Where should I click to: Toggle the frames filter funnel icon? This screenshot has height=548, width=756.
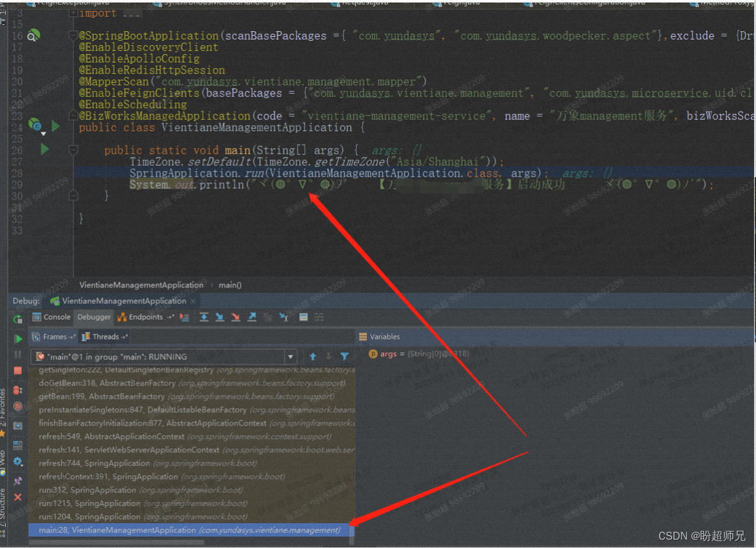pyautogui.click(x=345, y=356)
